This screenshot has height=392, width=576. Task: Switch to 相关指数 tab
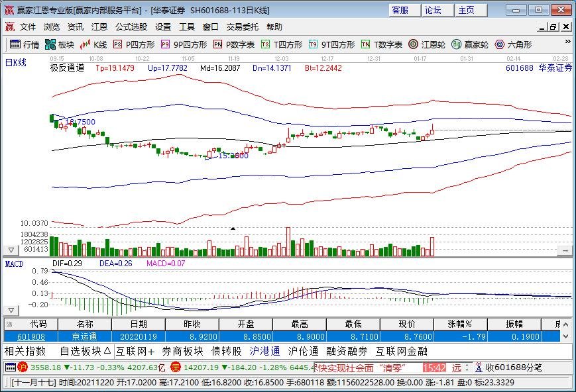click(x=25, y=351)
